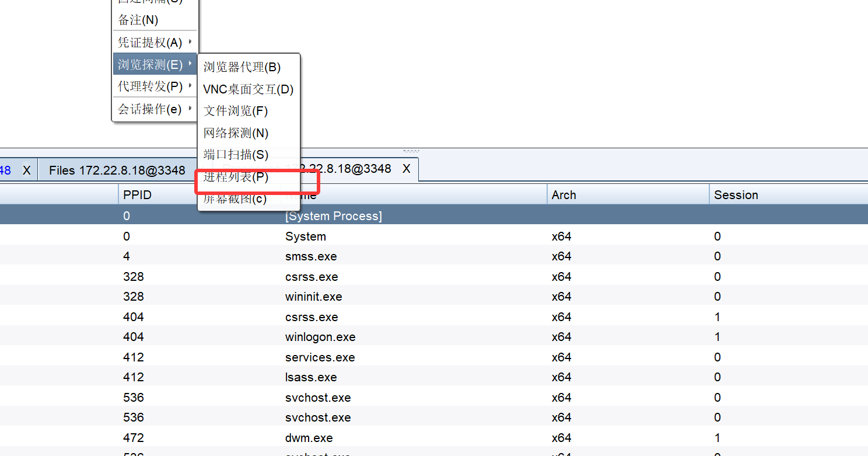Viewport: 868px width, 456px height.
Task: Select csrss.exe with PPID 328
Action: (434, 277)
